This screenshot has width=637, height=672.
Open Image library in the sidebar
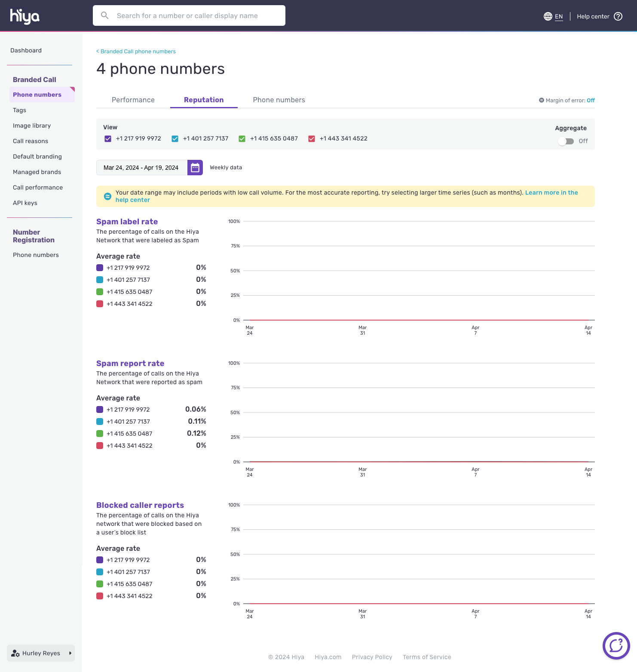(x=32, y=125)
